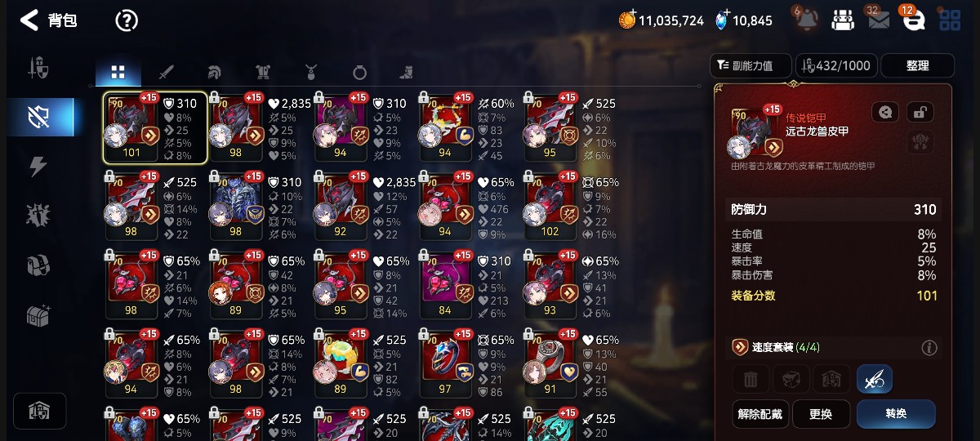The width and height of the screenshot is (980, 441).
Task: Select the treasure chest category in sidebar
Action: pos(38,316)
